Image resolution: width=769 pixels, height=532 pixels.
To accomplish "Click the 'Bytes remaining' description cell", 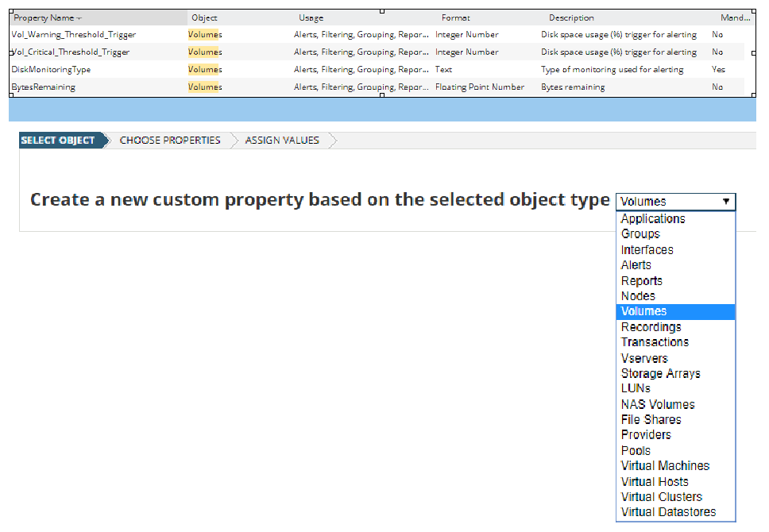I will click(573, 87).
